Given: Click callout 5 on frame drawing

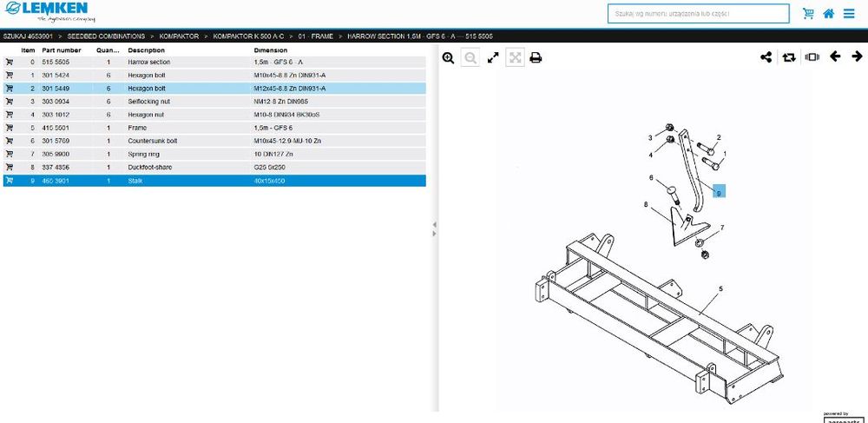Looking at the screenshot, I should click(720, 288).
